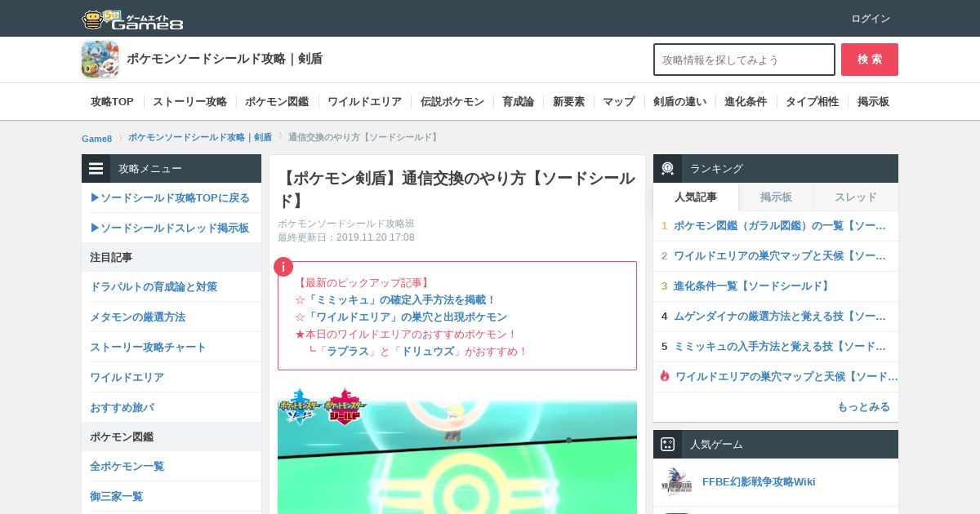
Task: Click the ラプラス link in pickup box
Action: [348, 351]
